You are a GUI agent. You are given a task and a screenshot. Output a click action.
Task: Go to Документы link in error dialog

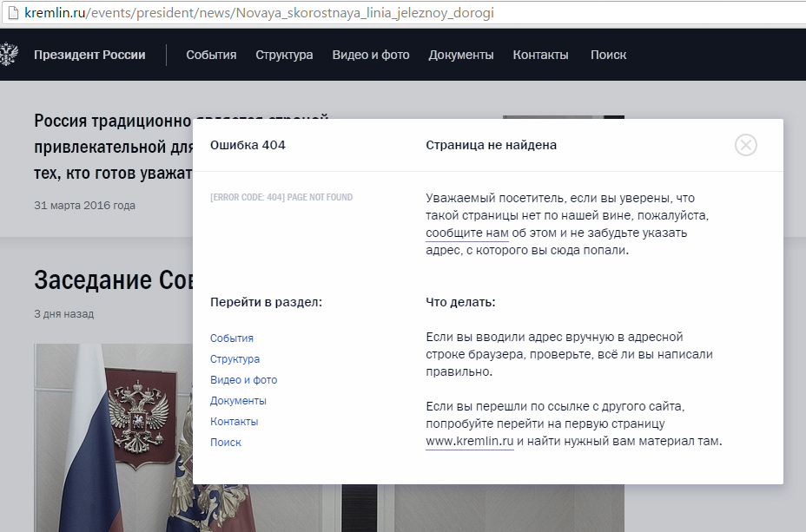[238, 401]
